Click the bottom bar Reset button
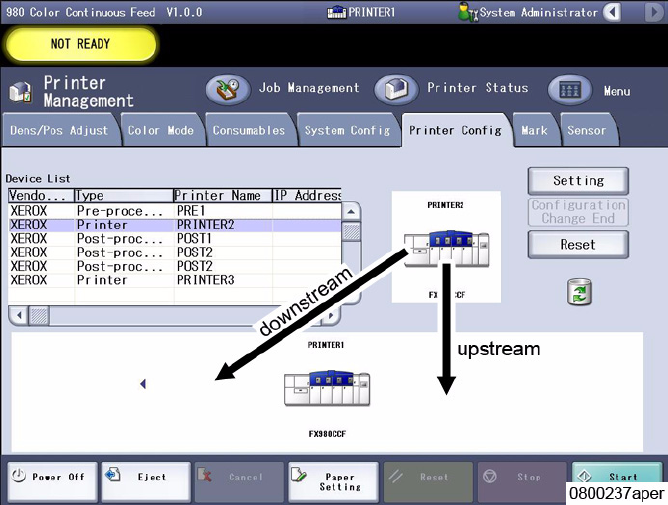 (x=428, y=481)
